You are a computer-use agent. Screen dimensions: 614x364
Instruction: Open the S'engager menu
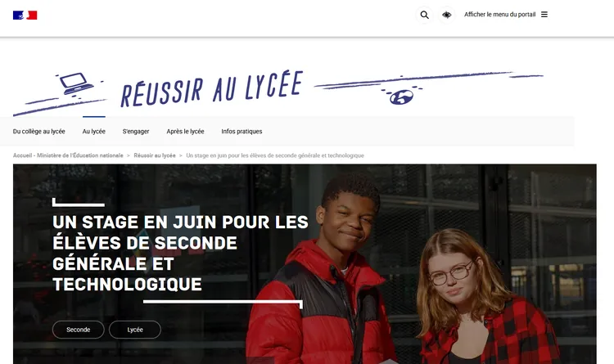coord(136,132)
